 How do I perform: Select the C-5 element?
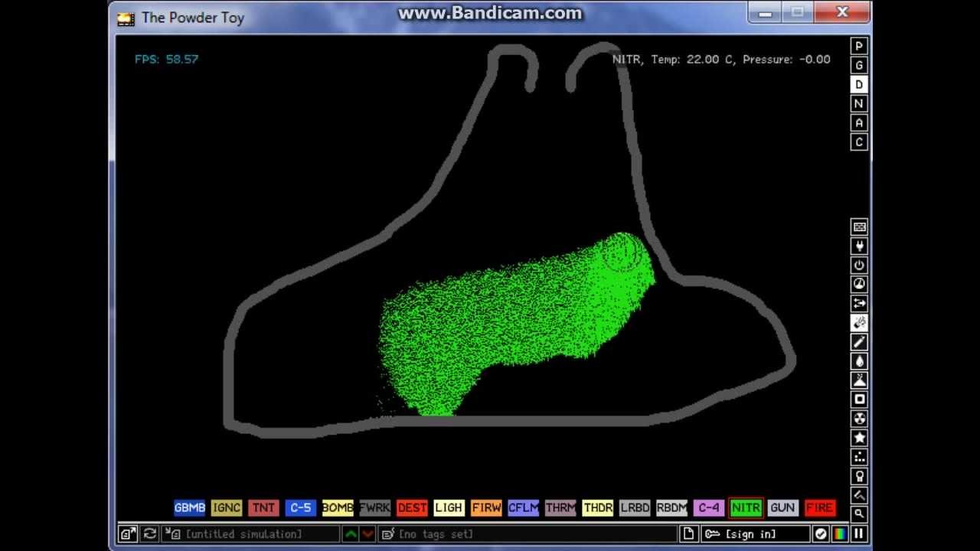301,507
